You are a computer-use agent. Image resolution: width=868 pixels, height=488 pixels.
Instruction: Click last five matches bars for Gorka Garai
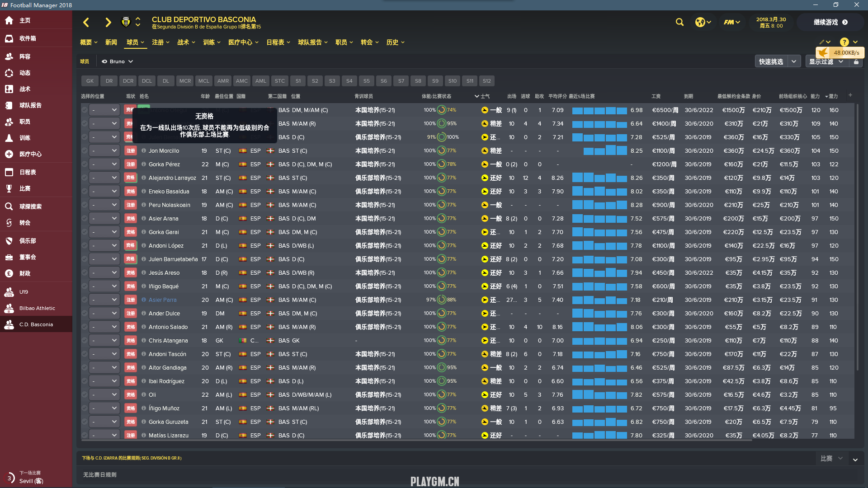599,232
